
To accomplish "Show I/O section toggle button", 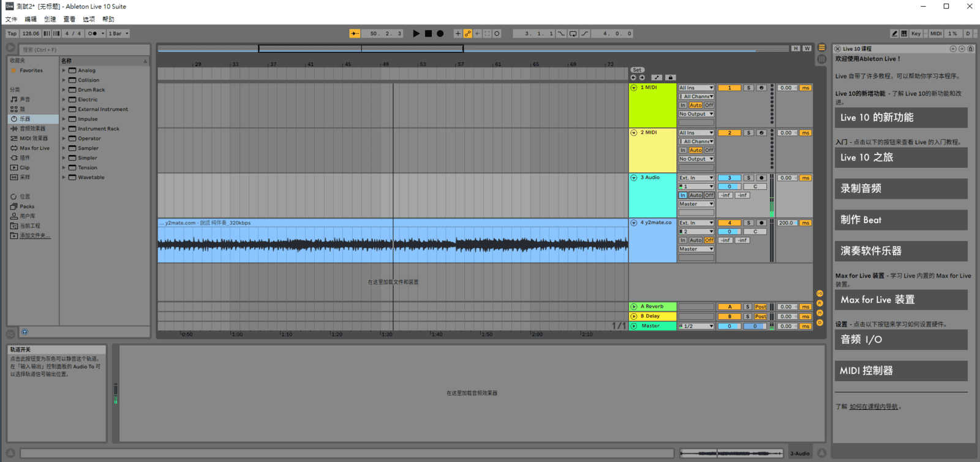I will tap(820, 293).
